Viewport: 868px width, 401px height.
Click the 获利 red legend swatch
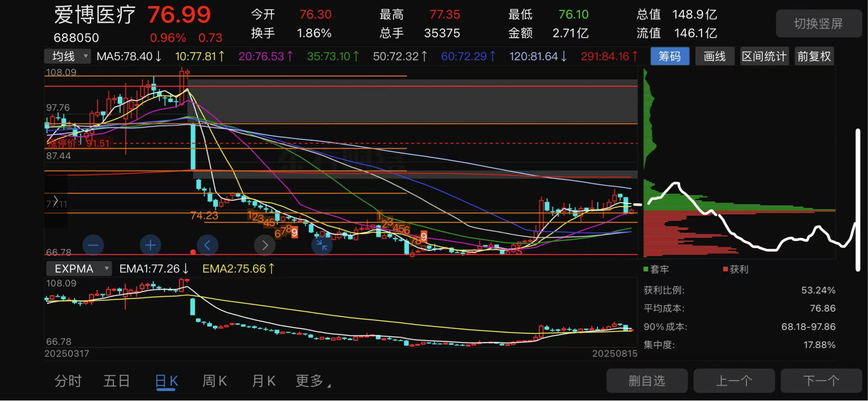(726, 269)
